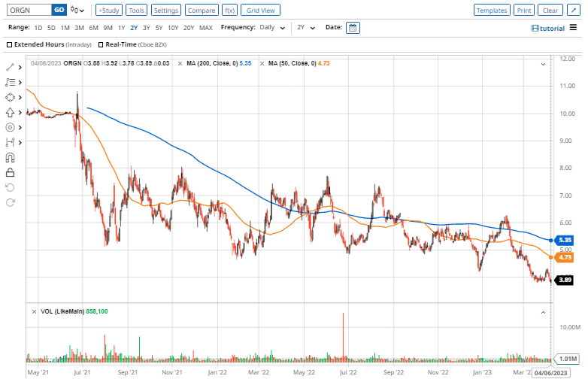
Task: Print the chart
Action: point(524,10)
